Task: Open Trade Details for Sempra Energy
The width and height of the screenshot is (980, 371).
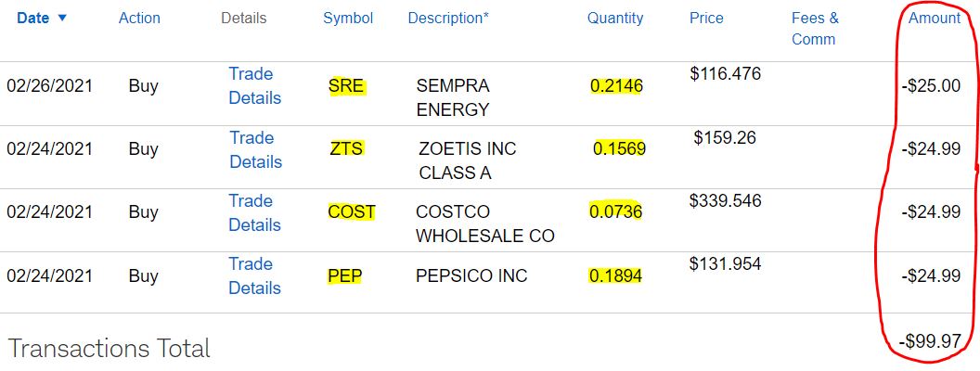Action: [254, 85]
